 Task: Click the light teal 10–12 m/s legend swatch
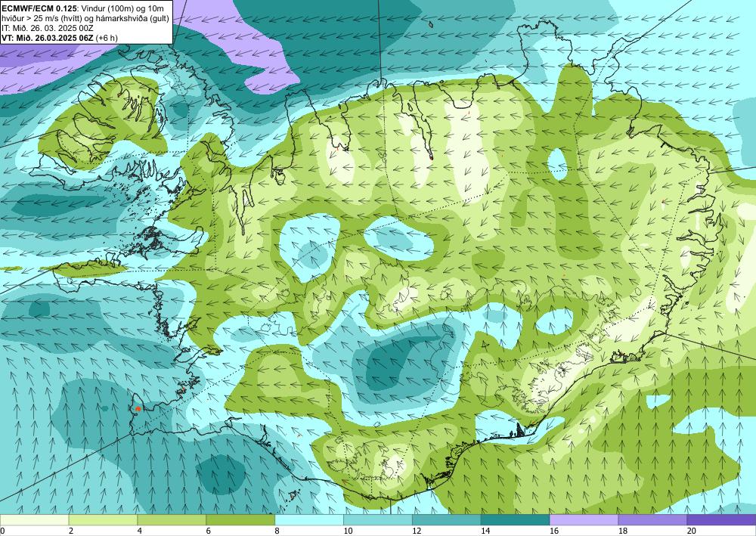(x=377, y=520)
